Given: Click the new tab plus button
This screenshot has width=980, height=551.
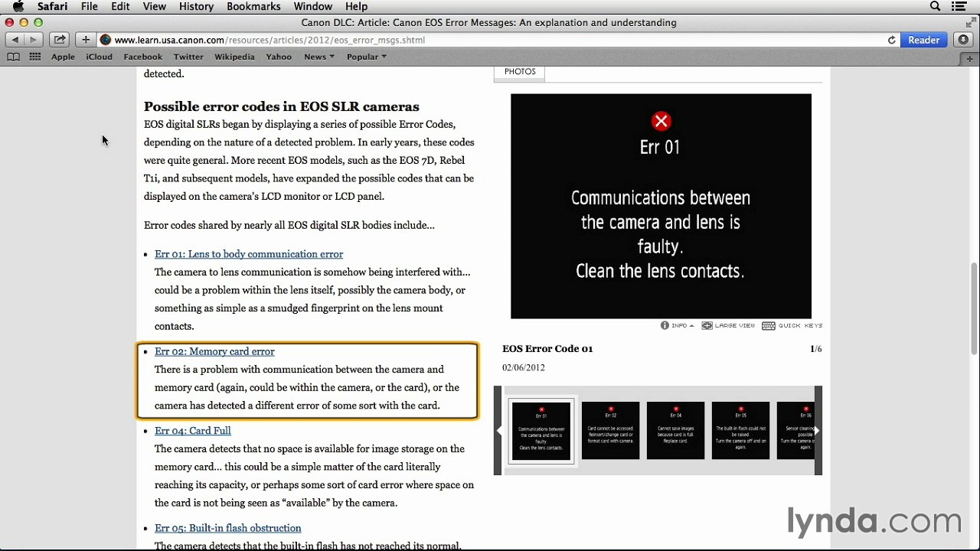Looking at the screenshot, I should (970, 58).
